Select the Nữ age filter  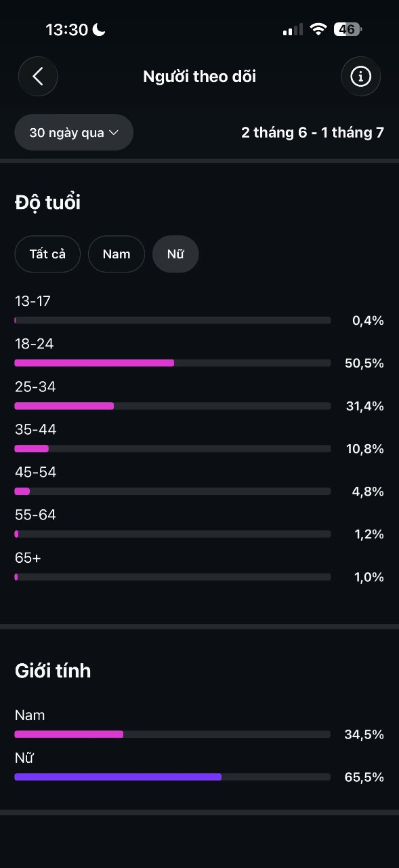coord(175,254)
